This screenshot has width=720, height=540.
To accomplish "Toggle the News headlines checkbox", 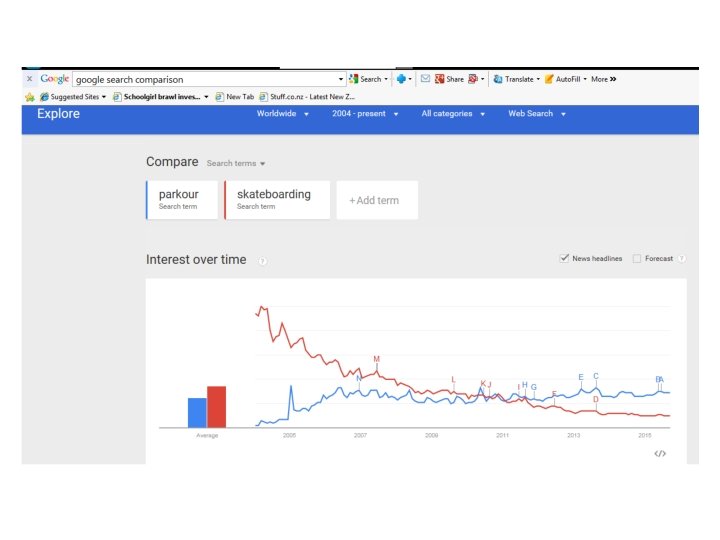I will 565,258.
